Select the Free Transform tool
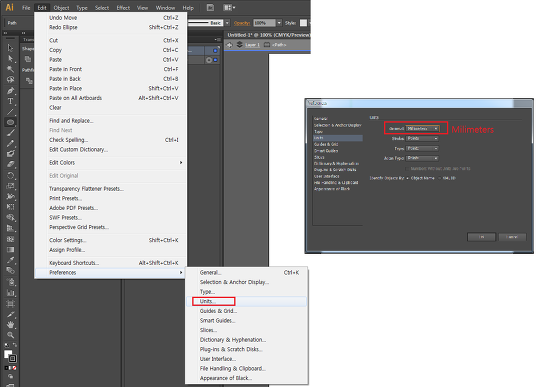The width and height of the screenshot is (540, 387). click(10, 207)
